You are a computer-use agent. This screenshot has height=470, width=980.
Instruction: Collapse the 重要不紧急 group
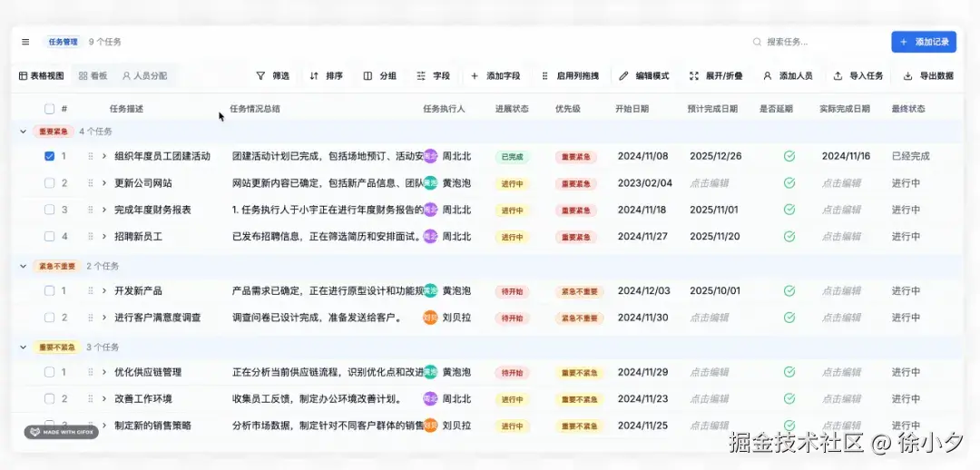tap(23, 348)
